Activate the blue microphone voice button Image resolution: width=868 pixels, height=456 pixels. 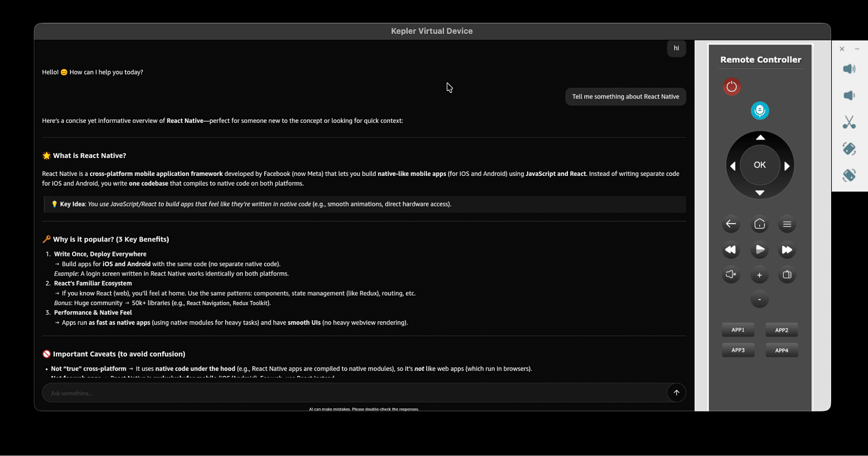(x=759, y=111)
